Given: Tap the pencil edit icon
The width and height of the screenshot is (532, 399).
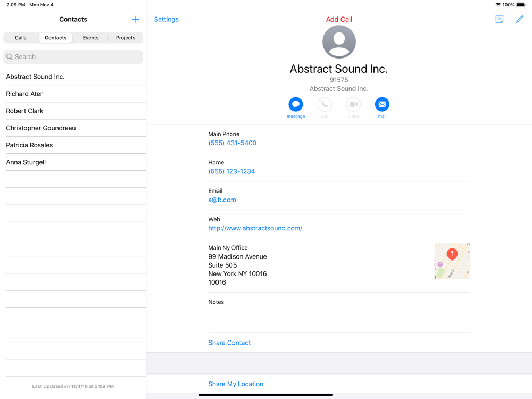Looking at the screenshot, I should (x=520, y=20).
